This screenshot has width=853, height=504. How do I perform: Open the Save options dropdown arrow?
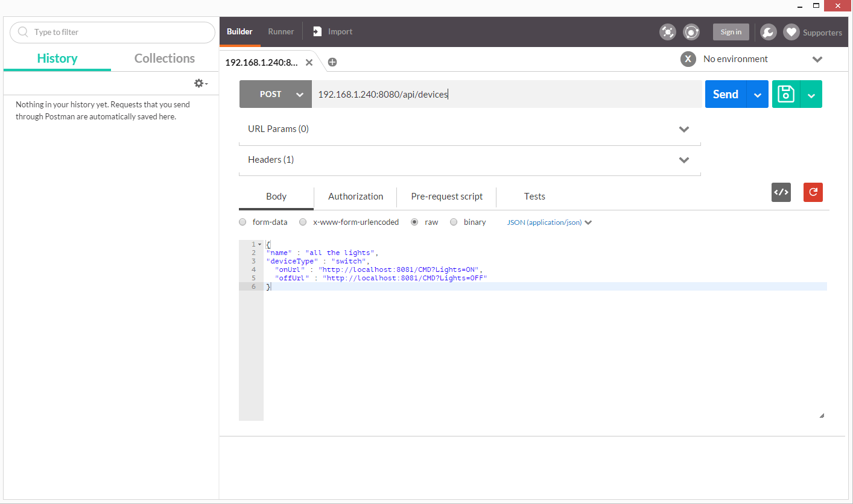click(811, 94)
